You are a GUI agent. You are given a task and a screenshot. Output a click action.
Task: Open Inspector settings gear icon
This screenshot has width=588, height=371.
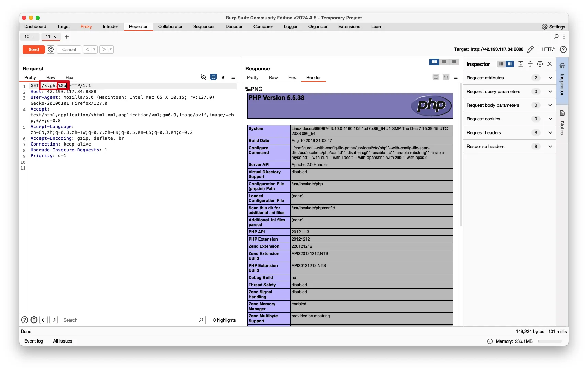pos(540,64)
